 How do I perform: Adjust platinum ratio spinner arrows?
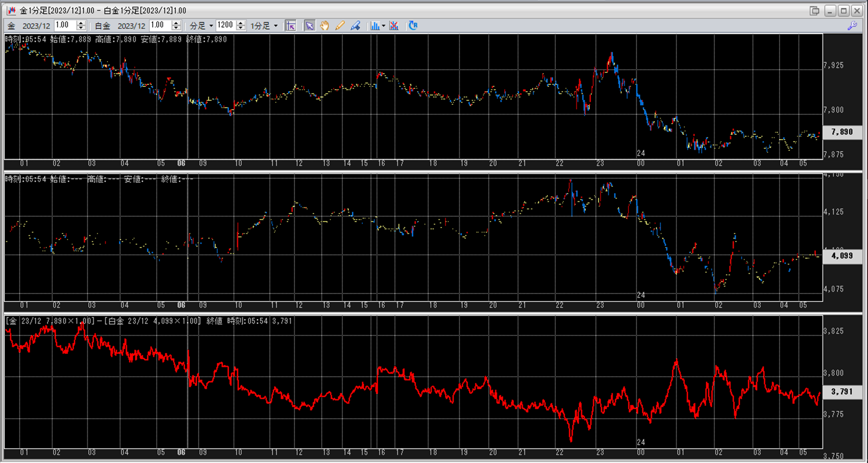(176, 26)
